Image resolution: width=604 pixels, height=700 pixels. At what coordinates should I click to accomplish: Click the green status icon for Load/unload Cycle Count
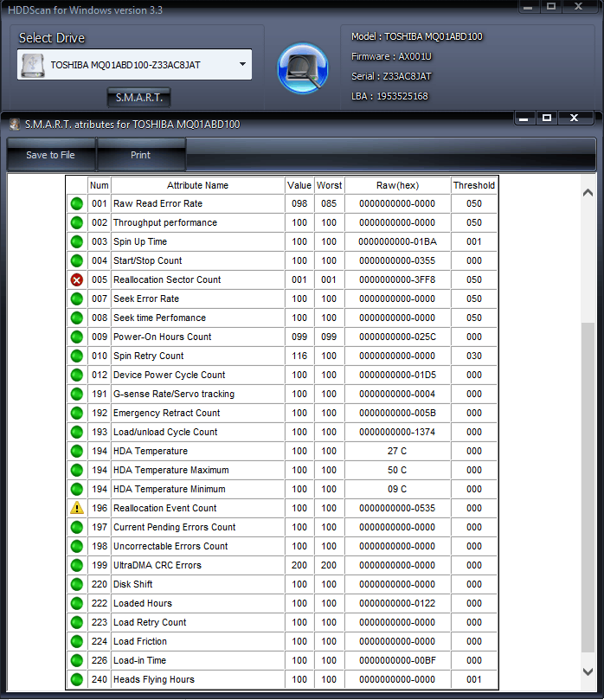tap(77, 432)
